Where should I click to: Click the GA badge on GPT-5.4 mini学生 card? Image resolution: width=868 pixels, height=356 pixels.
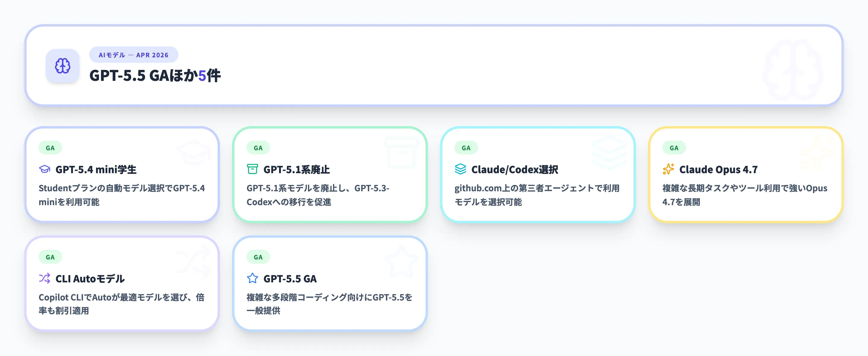(50, 148)
